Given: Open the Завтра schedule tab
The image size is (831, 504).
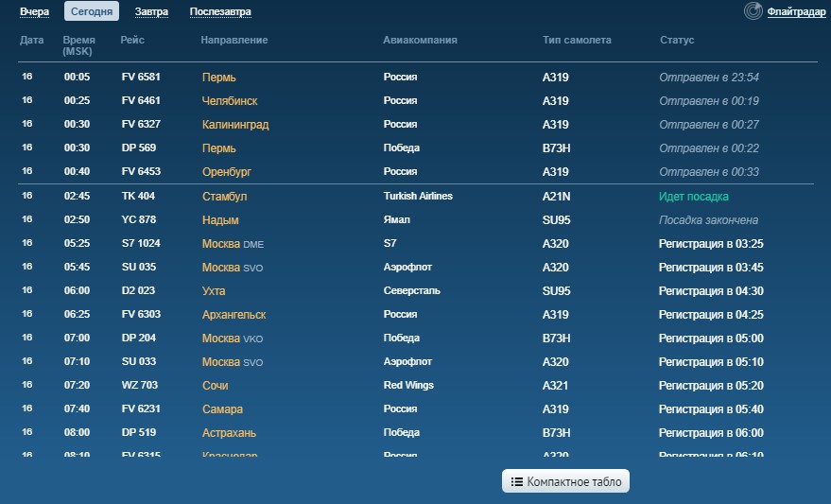Looking at the screenshot, I should pos(151,11).
